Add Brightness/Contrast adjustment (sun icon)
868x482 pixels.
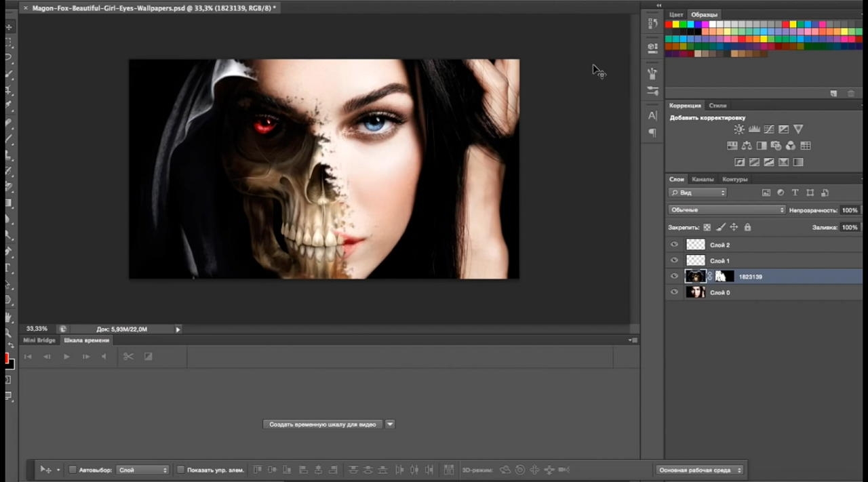(739, 129)
